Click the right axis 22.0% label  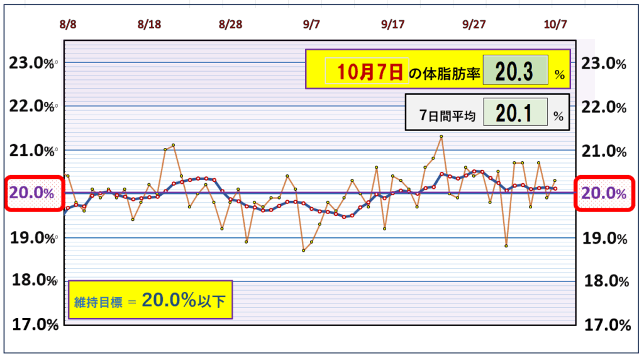[x=604, y=107]
